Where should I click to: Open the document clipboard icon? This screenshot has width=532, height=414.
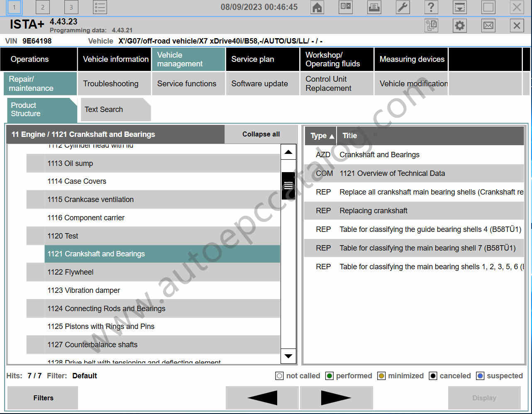(x=432, y=26)
